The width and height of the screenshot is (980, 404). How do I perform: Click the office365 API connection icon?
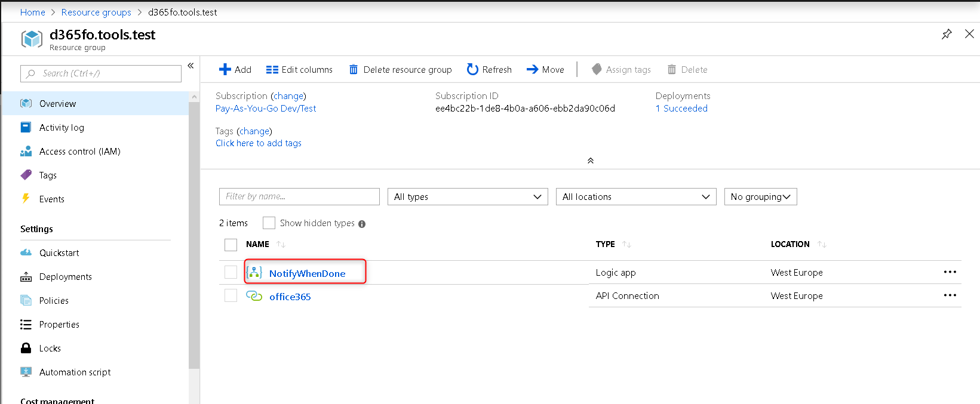(254, 296)
